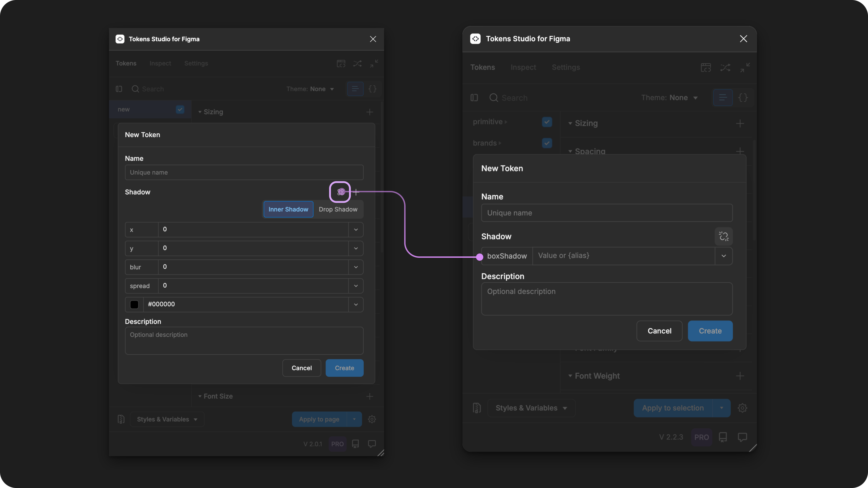Viewport: 868px width, 488px height.
Task: Open Styles & Variables dropdown in right window
Action: tap(531, 408)
